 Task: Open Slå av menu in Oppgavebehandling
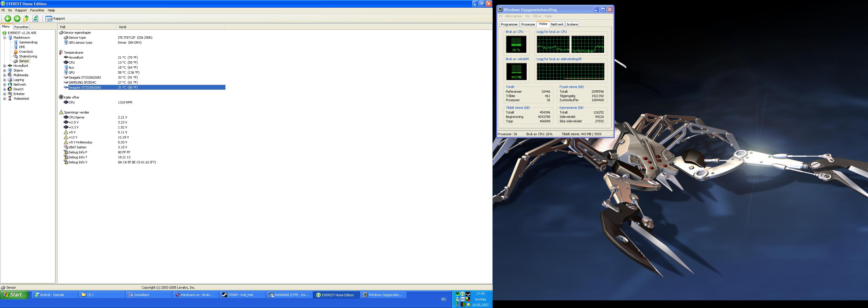tap(537, 16)
